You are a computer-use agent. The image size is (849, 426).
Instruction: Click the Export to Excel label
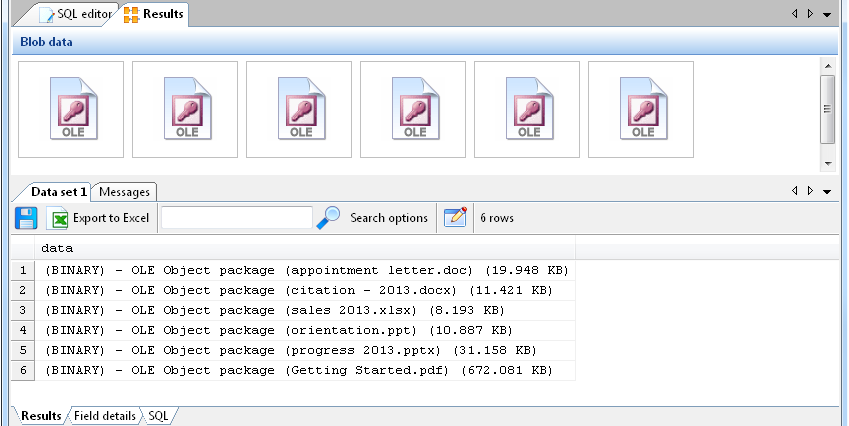click(111, 218)
